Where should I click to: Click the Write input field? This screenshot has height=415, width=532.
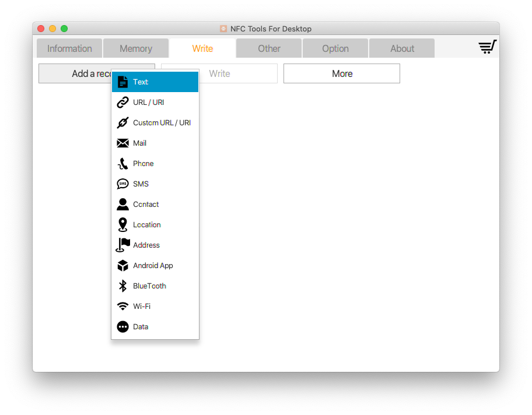click(239, 73)
